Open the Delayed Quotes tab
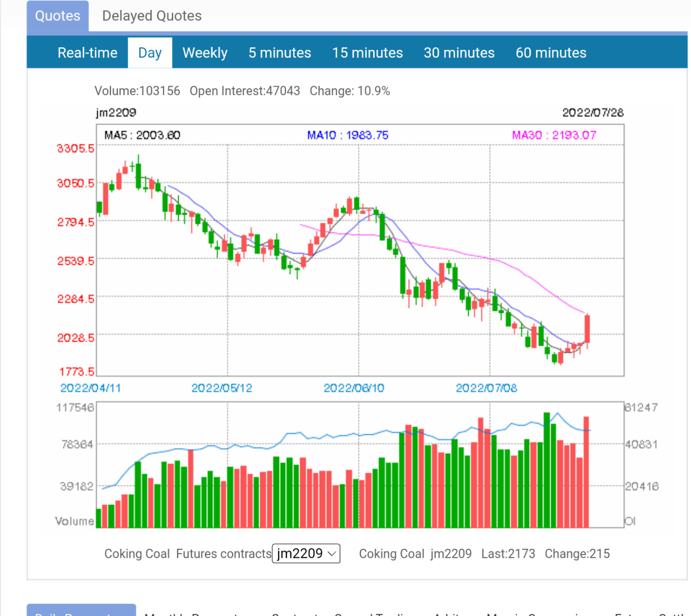691x616 pixels. tap(152, 16)
